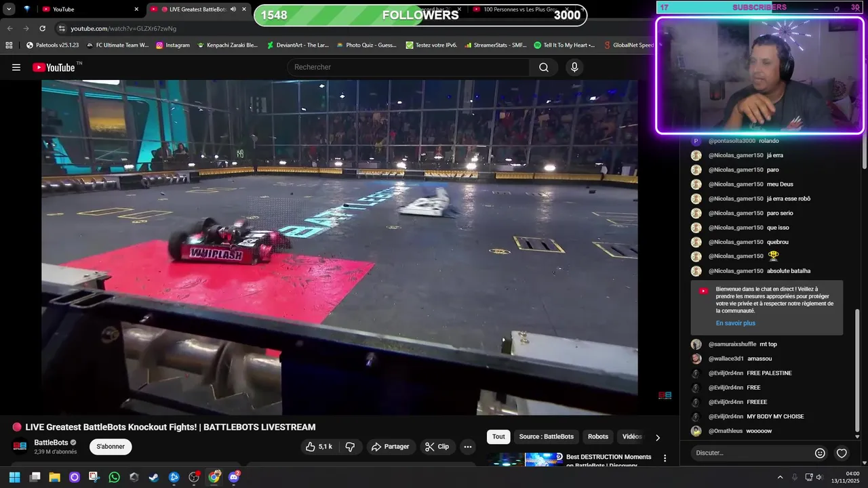This screenshot has width=868, height=488.
Task: View site information icon in address bar
Action: coord(62,28)
